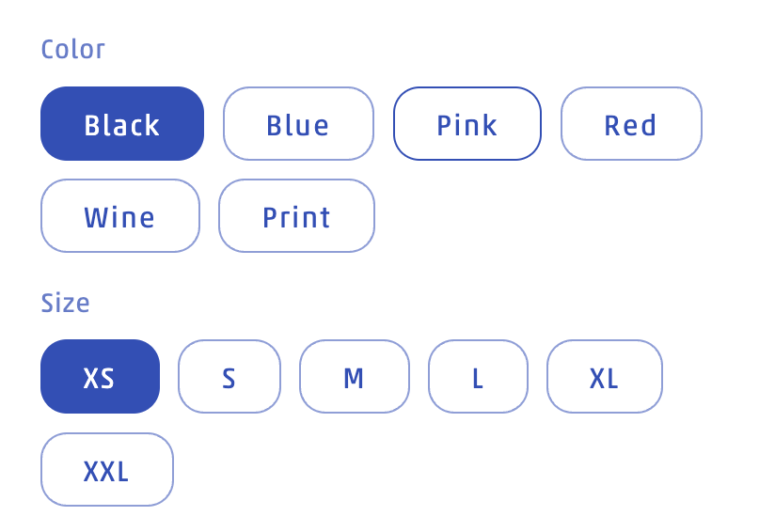
Task: Toggle off the highlighted XS size
Action: 100,377
